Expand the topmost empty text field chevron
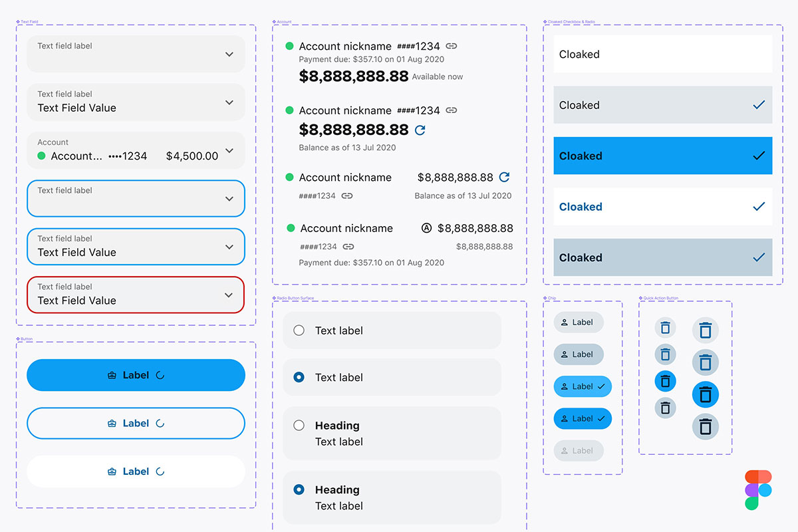The height and width of the screenshot is (532, 798). [229, 55]
